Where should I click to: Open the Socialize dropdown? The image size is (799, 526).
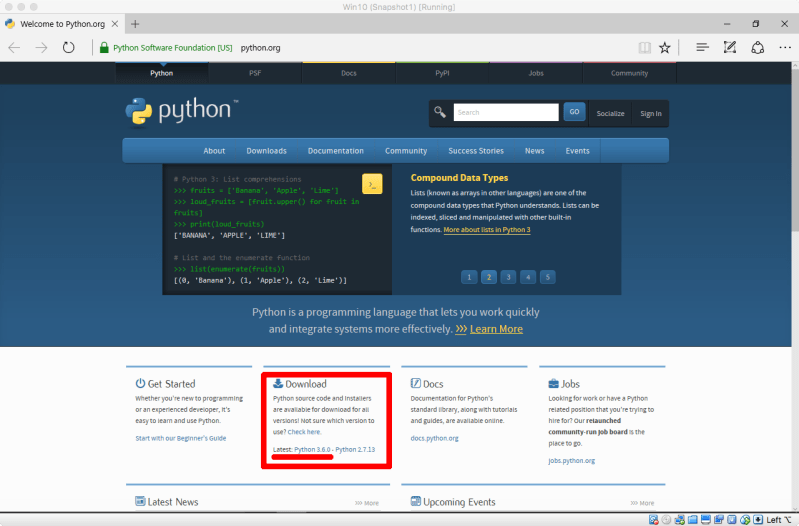(610, 113)
